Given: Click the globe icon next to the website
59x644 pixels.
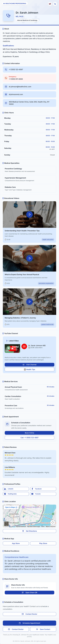Looking at the screenshot, I should tap(6, 94).
